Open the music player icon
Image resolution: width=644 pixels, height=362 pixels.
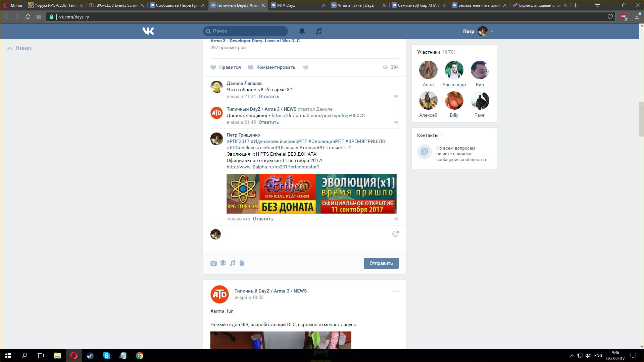(x=319, y=31)
